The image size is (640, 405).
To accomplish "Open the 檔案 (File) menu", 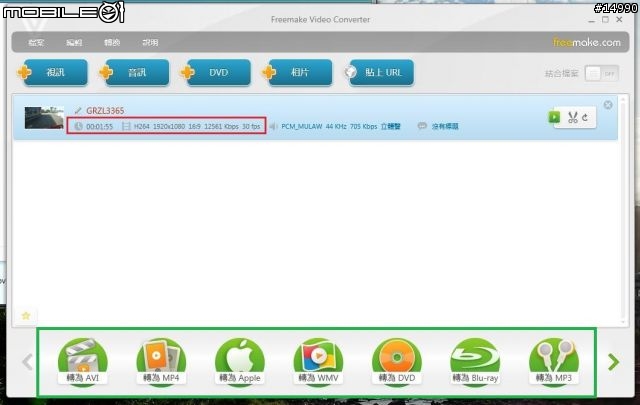I will (36, 42).
